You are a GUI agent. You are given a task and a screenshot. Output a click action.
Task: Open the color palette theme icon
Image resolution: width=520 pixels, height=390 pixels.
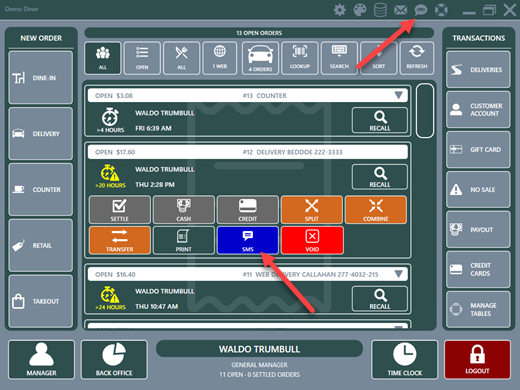tap(360, 10)
